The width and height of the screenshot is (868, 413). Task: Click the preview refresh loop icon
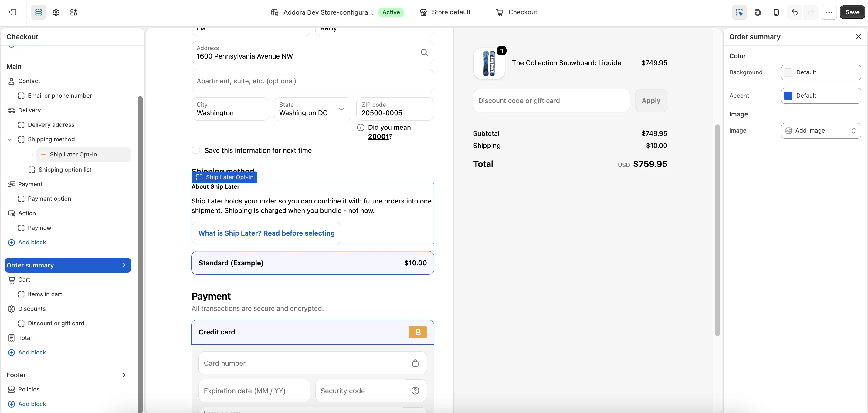pos(758,12)
